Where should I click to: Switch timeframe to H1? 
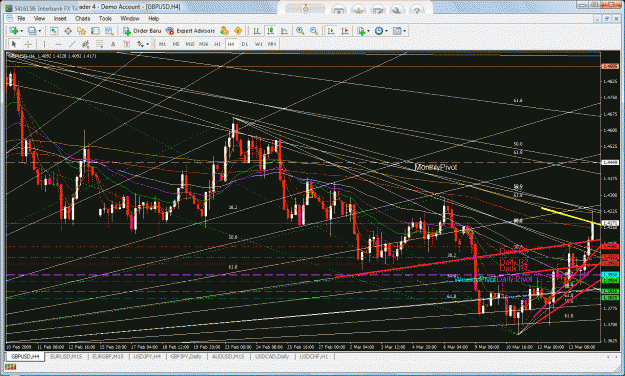(x=217, y=44)
